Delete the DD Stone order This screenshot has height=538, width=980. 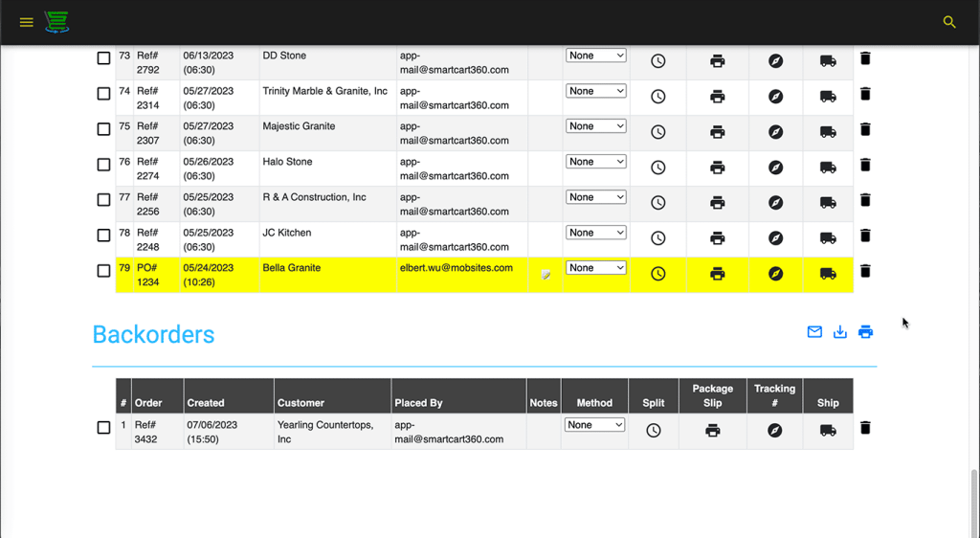click(865, 58)
